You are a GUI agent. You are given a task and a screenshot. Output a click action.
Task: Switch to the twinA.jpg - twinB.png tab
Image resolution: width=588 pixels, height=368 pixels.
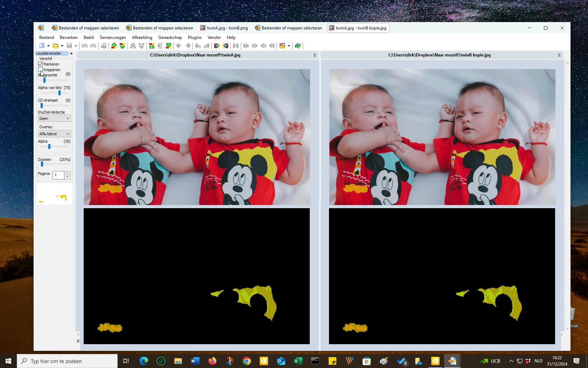224,28
